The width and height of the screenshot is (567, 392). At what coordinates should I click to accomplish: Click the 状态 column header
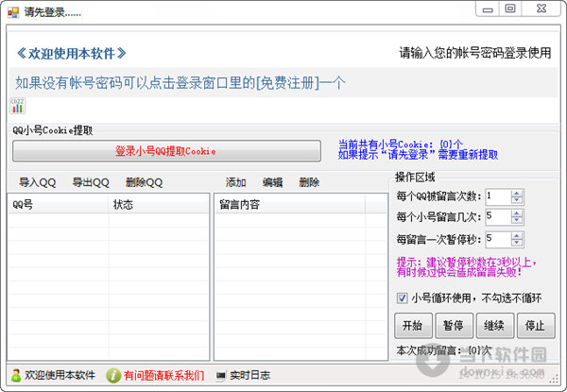[159, 204]
